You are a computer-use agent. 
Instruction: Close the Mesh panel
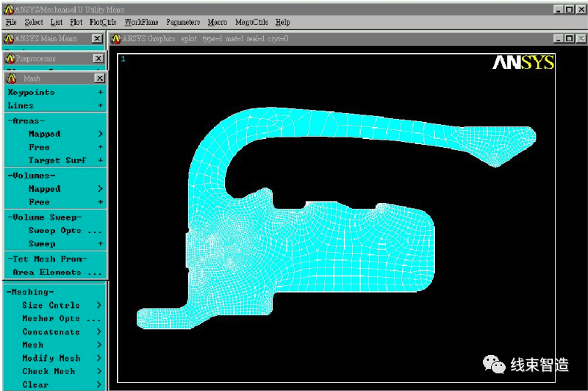click(x=99, y=79)
